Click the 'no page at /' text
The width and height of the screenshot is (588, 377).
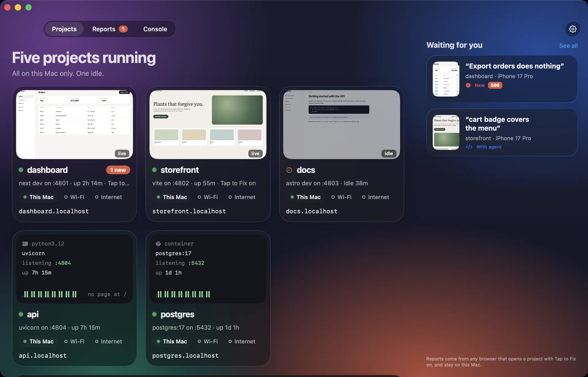(x=107, y=295)
